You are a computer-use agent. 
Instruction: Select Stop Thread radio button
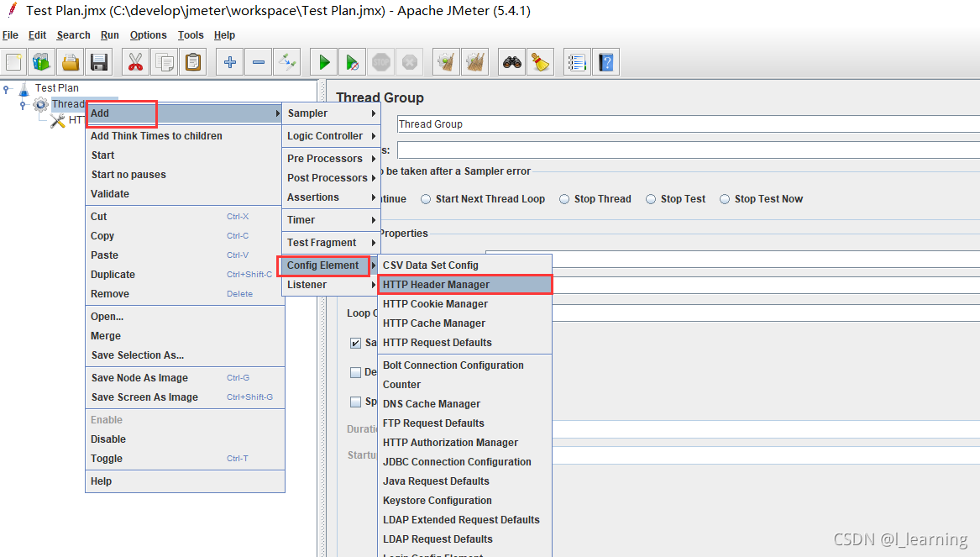(x=564, y=199)
